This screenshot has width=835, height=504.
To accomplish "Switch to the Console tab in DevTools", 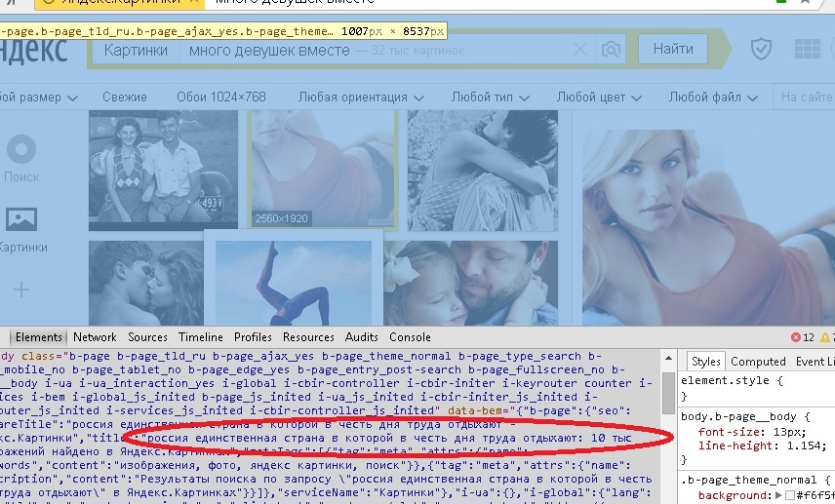I will [x=410, y=337].
